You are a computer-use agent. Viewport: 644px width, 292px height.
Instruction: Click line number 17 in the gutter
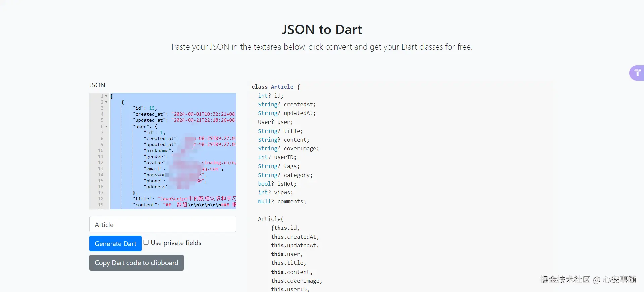point(101,193)
